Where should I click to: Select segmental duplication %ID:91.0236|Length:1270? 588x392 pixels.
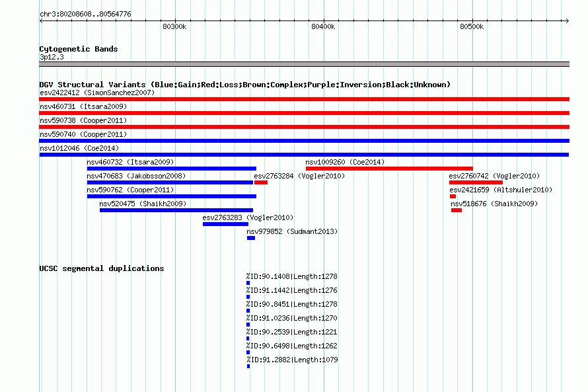point(292,318)
